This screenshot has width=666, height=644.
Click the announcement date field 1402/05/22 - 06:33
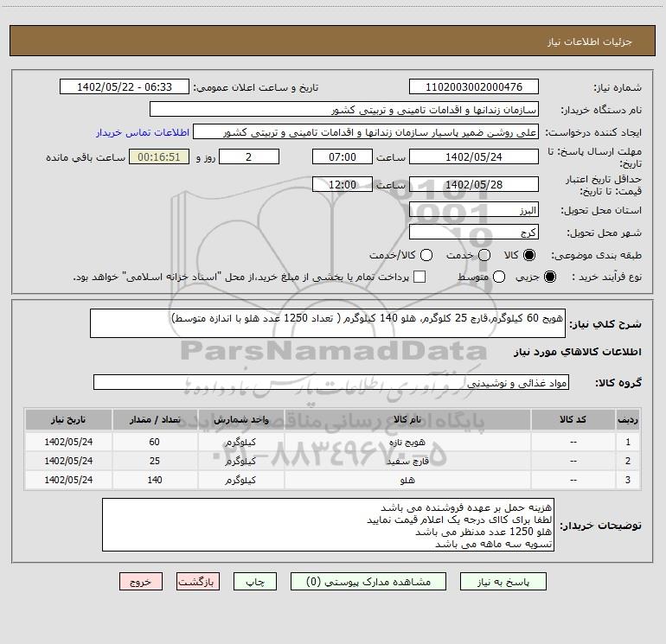(125, 86)
